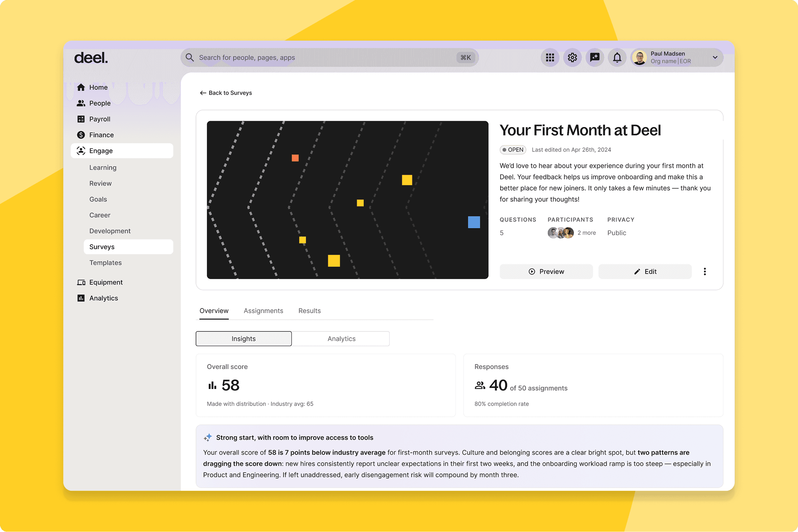Click the Preview button
Viewport: 798px width, 532px height.
coord(546,271)
